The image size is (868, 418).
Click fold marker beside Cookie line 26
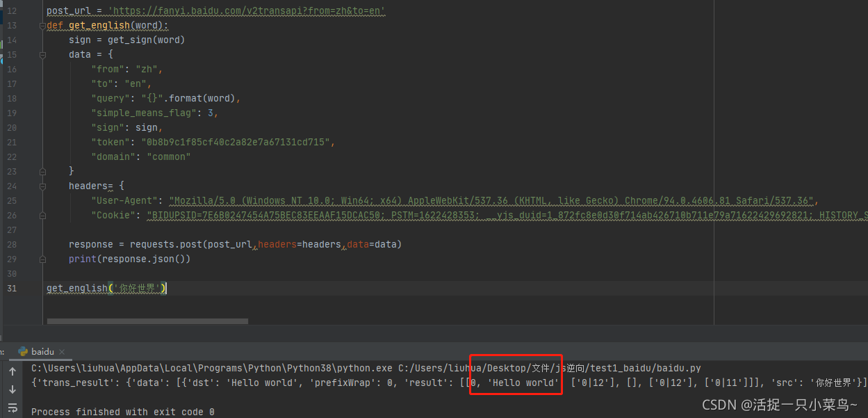tap(42, 216)
